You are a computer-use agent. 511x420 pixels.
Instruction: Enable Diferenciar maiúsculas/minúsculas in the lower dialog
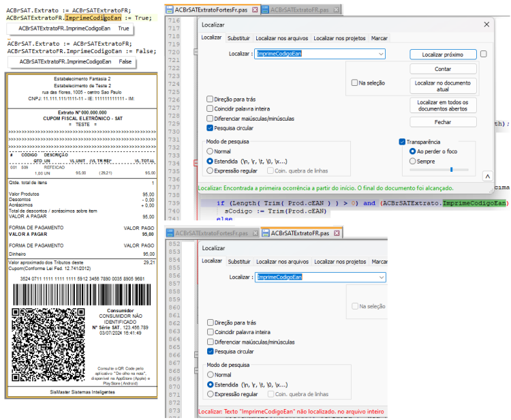pyautogui.click(x=211, y=342)
